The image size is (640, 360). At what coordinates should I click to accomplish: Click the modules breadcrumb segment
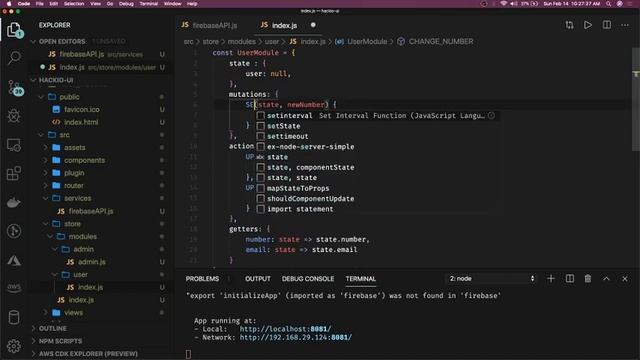[241, 41]
